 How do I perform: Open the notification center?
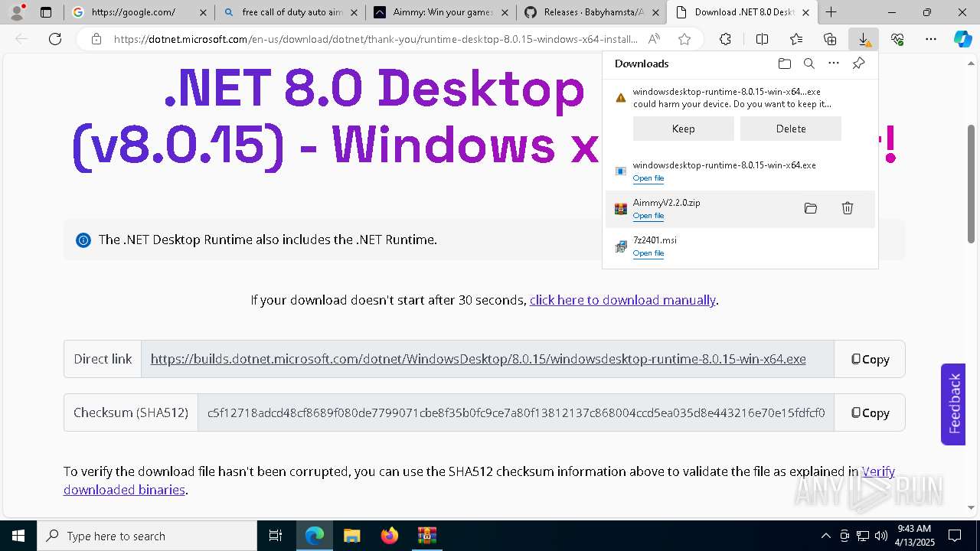pyautogui.click(x=955, y=536)
